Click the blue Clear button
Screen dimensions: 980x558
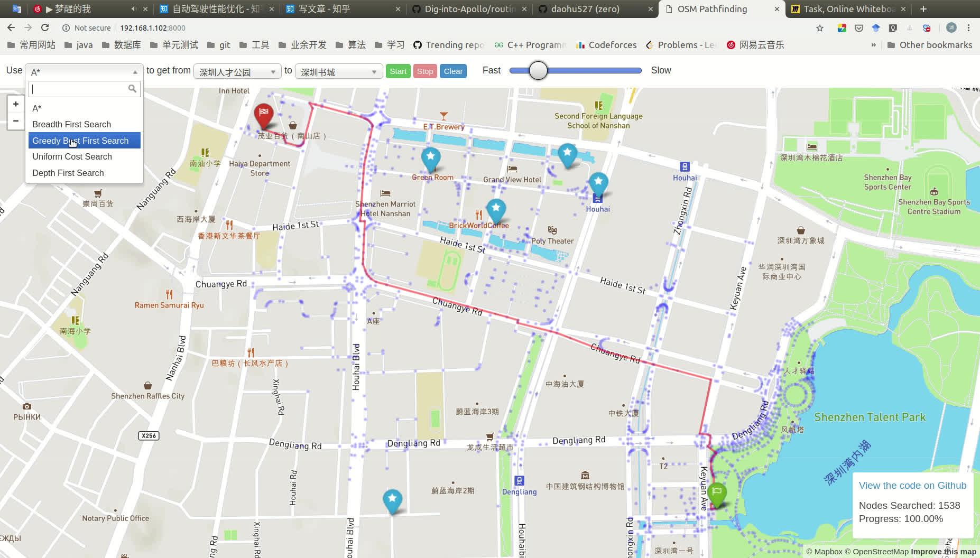[x=453, y=71]
